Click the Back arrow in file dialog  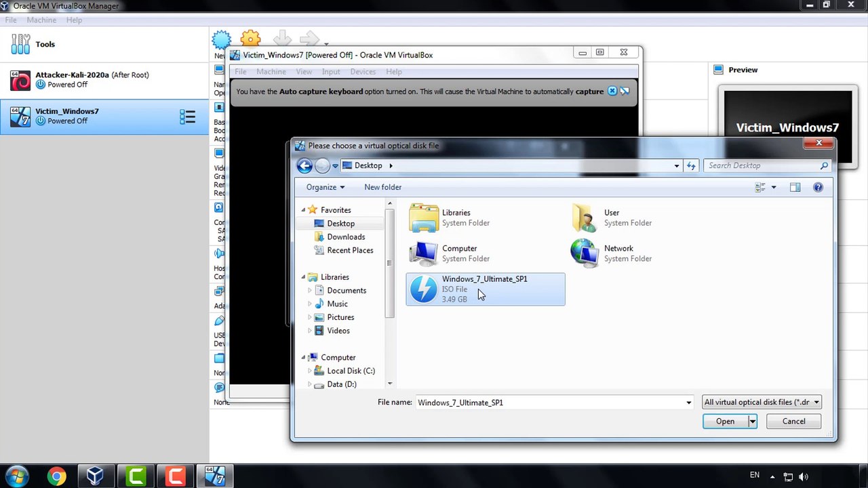[304, 165]
